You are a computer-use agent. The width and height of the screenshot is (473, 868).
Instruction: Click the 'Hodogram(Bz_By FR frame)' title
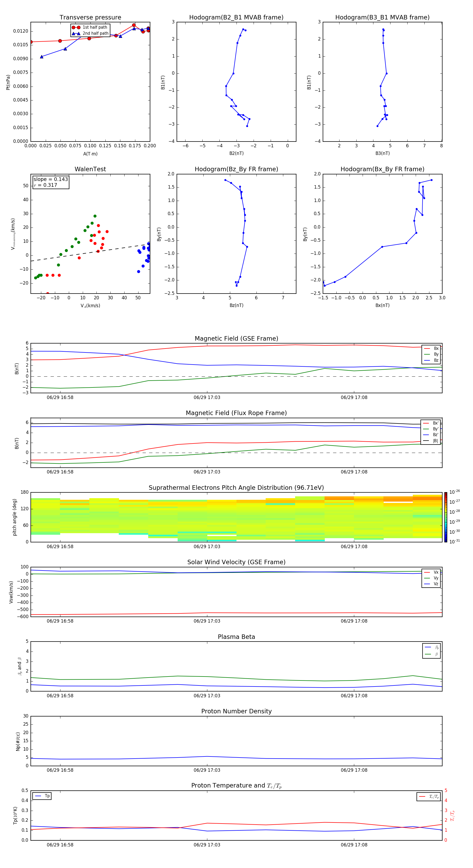click(x=236, y=169)
